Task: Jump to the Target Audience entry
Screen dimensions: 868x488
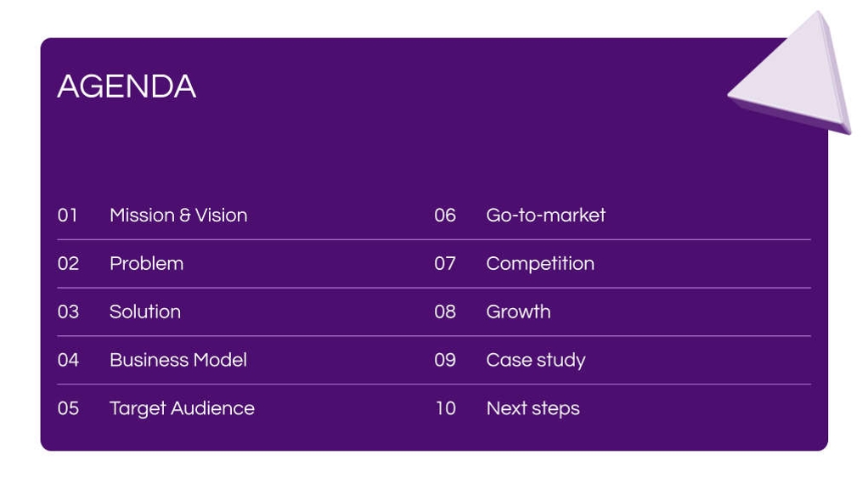Action: [x=182, y=408]
